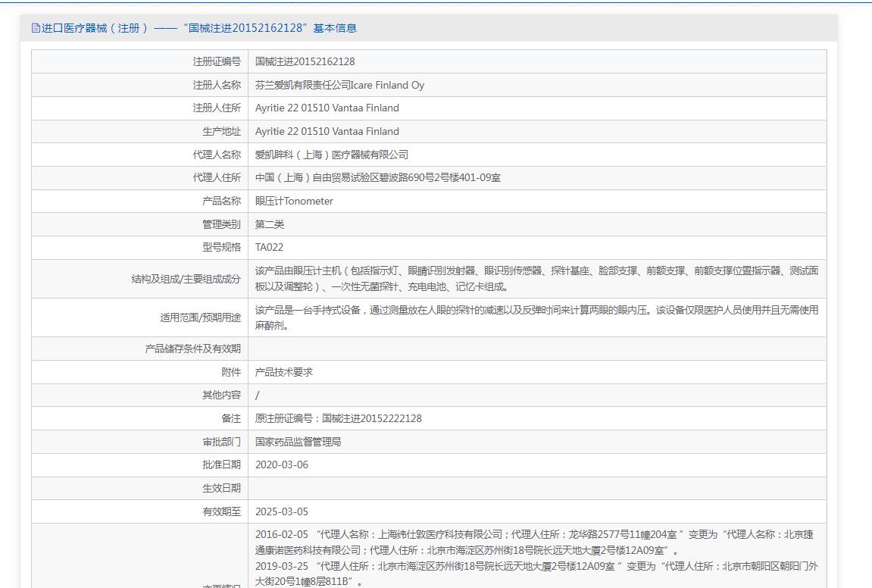
Task: Click the approval date 2020-03-06
Action: point(281,464)
